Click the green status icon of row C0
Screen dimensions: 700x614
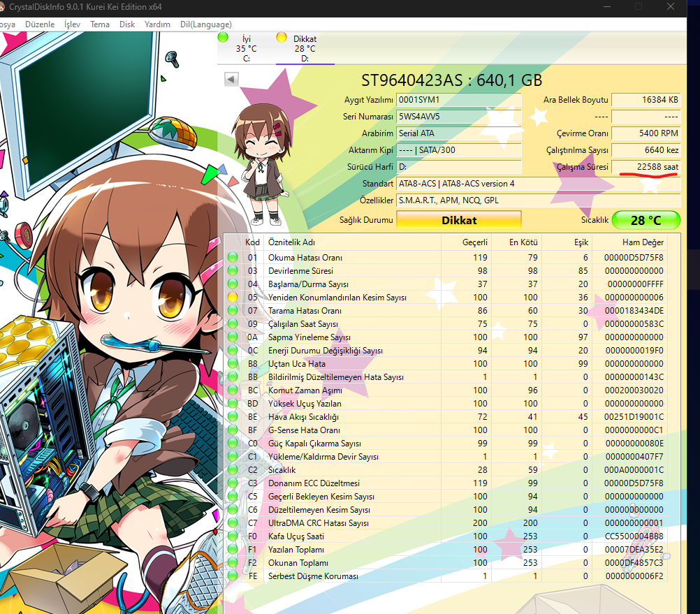(x=233, y=443)
